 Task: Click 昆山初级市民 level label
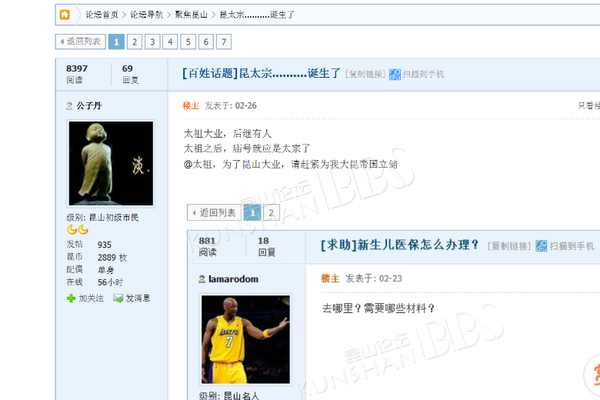pos(114,217)
